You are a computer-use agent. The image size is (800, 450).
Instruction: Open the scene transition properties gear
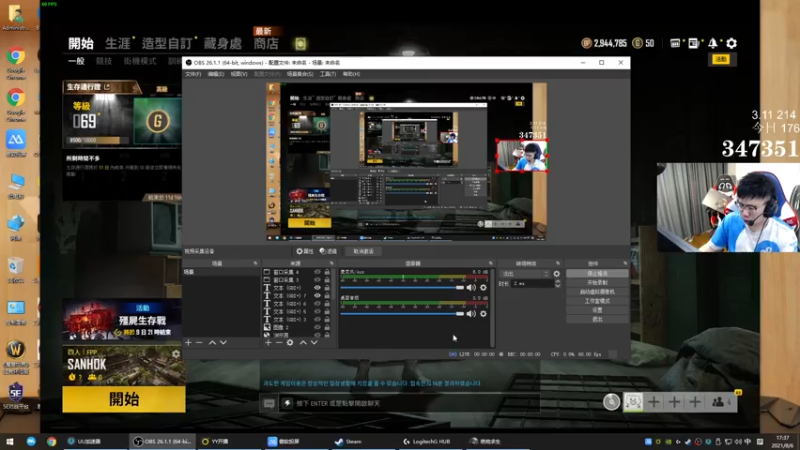[557, 274]
